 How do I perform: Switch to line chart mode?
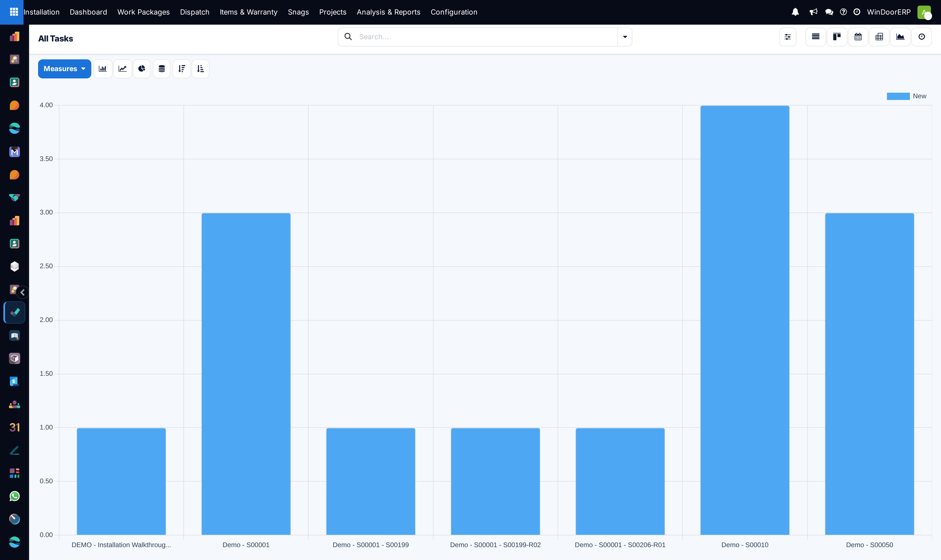[x=122, y=69]
